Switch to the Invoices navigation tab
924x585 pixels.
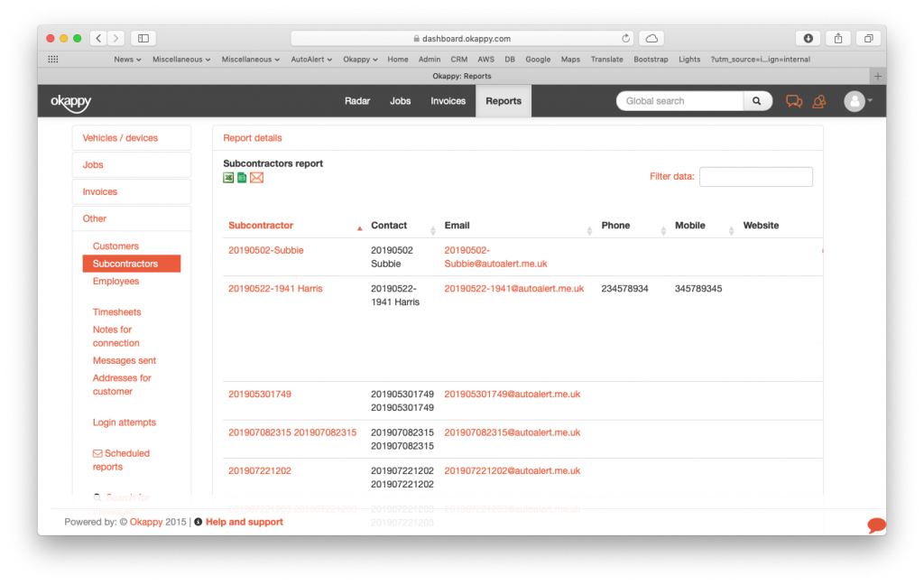coord(448,101)
